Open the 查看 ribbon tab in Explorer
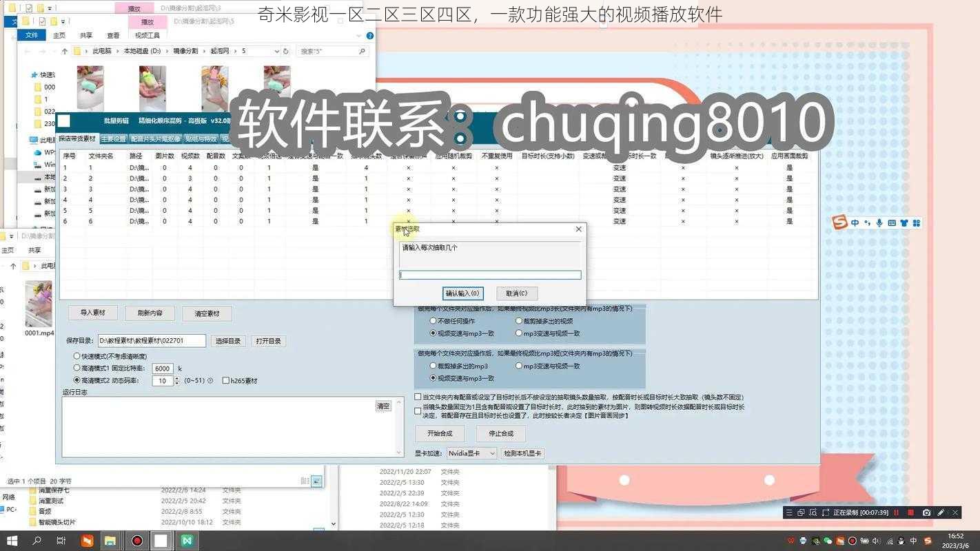980x551 pixels. click(113, 35)
